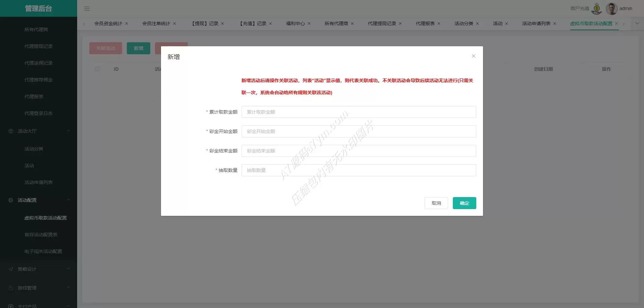Image resolution: width=644 pixels, height=308 pixels.
Task: Click the 取消 cancel button
Action: click(436, 203)
